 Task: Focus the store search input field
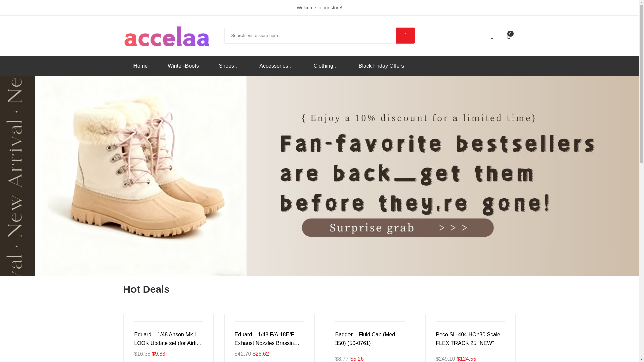click(310, 36)
